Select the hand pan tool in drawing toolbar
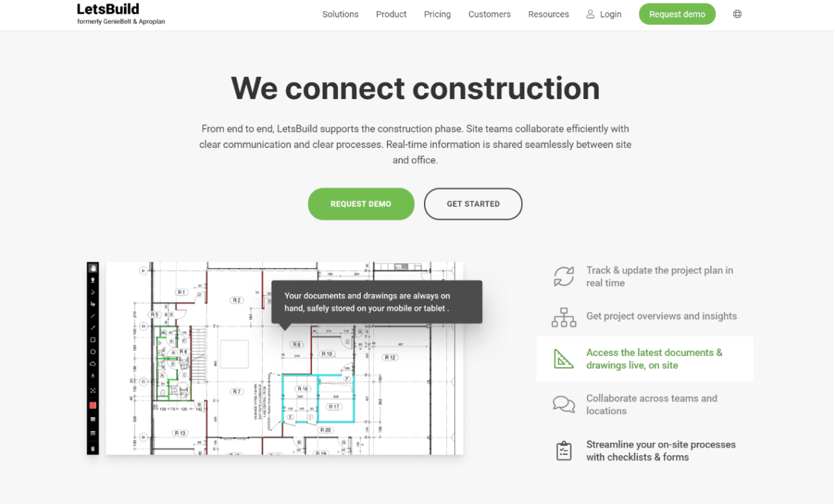The image size is (835, 504). pyautogui.click(x=93, y=267)
